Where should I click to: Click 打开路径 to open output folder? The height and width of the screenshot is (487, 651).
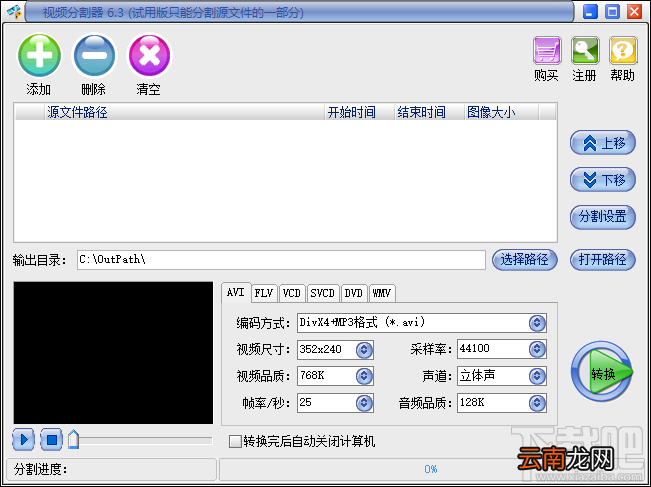[x=603, y=260]
